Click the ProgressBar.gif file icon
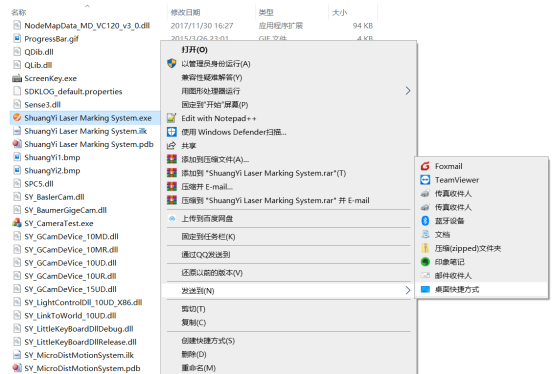This screenshot has height=374, width=553. (x=17, y=38)
